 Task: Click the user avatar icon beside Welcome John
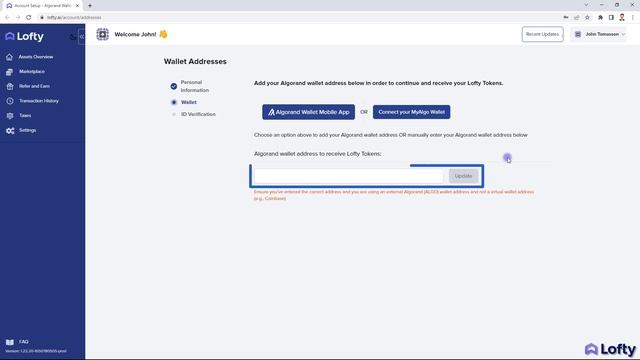pos(102,34)
